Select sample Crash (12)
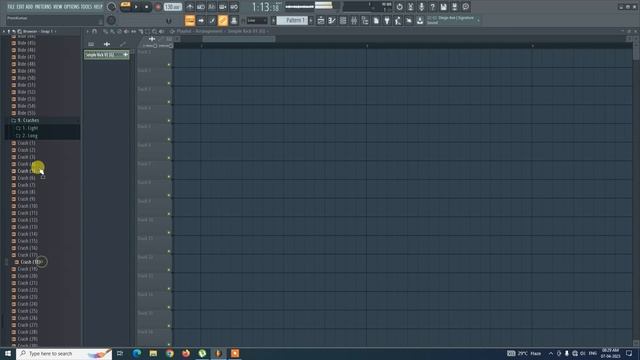The height and width of the screenshot is (360, 640). pos(27,220)
